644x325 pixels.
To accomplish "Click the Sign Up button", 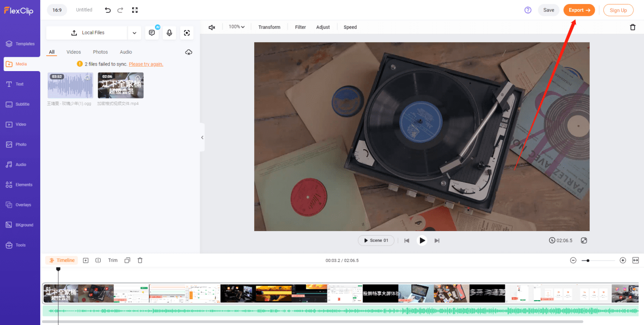I will coord(619,10).
